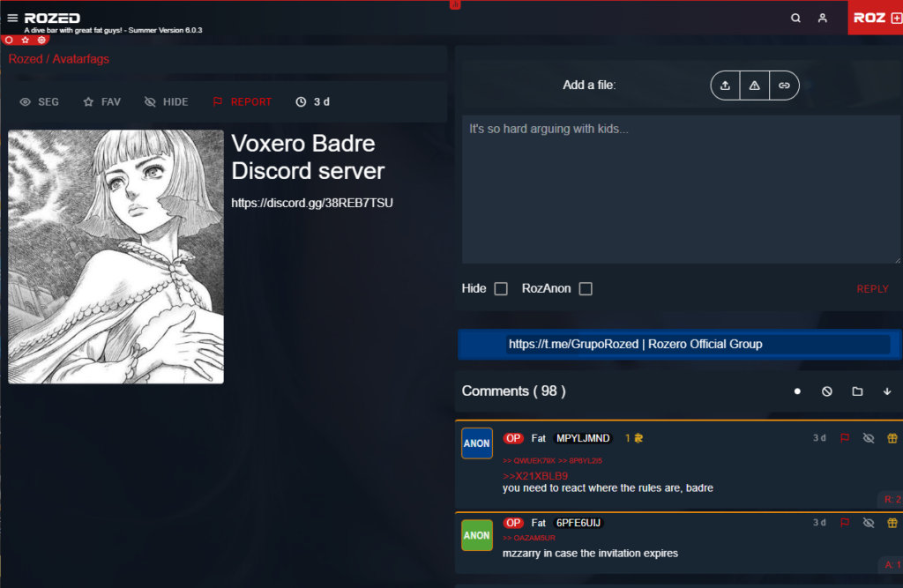Image resolution: width=903 pixels, height=588 pixels.
Task: Open the Discord server invite link
Action: [x=312, y=203]
